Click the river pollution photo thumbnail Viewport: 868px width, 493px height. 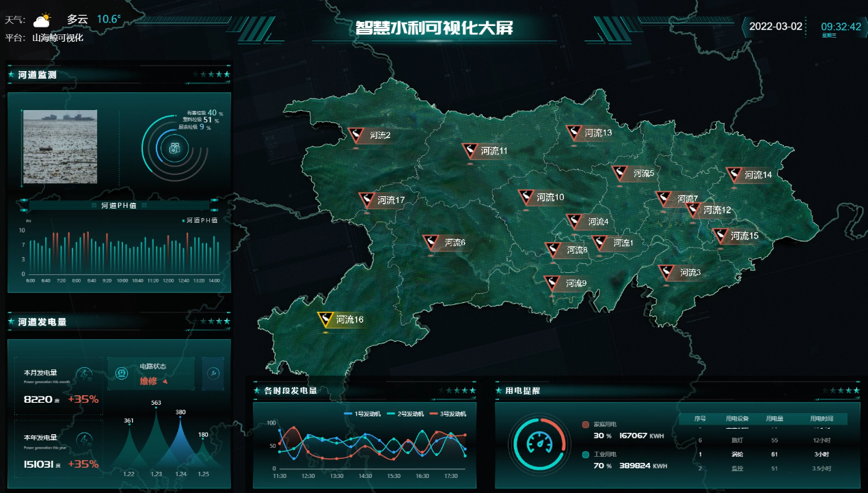[60, 147]
